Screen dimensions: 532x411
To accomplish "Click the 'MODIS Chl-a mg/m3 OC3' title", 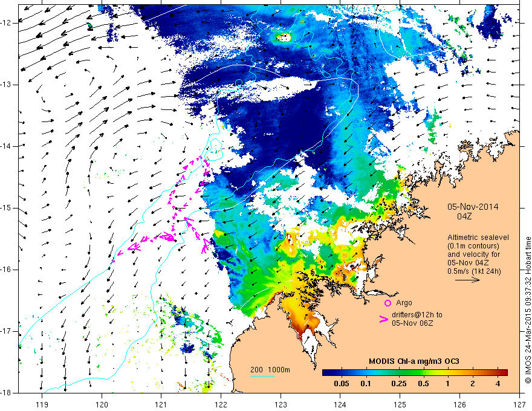I will (414, 361).
